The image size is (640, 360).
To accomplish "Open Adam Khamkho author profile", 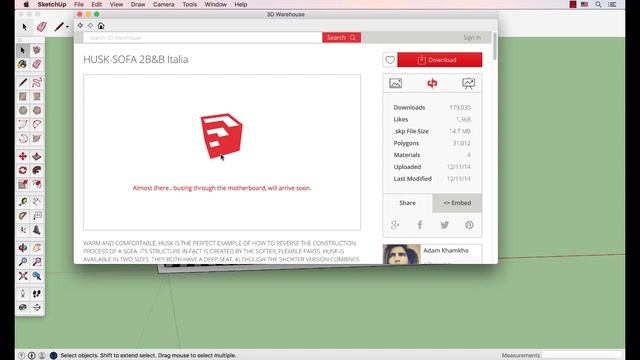I will click(446, 250).
